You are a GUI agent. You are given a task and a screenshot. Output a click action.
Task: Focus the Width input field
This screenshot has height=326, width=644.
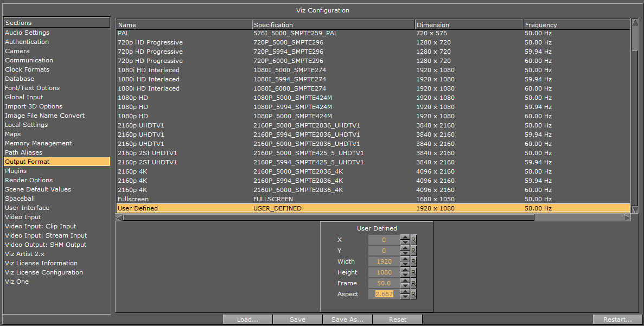pos(384,261)
